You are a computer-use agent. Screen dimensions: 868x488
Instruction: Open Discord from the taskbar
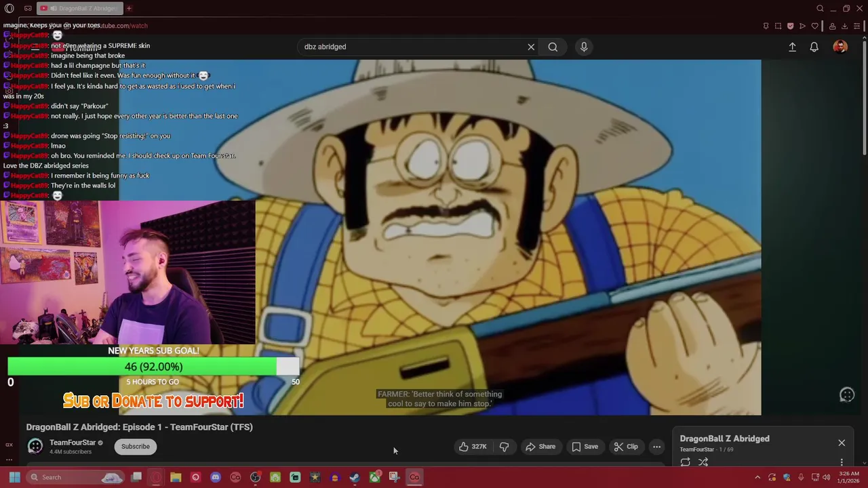pyautogui.click(x=216, y=477)
